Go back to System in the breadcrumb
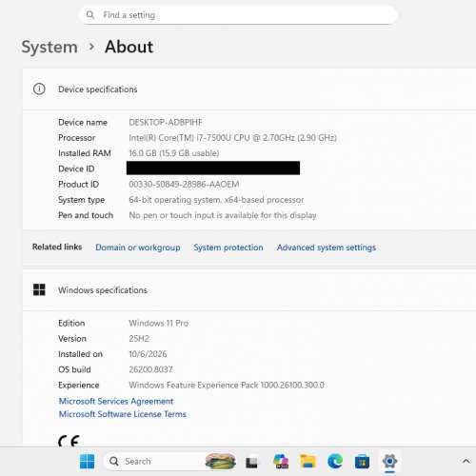Image resolution: width=476 pixels, height=476 pixels. click(x=50, y=47)
